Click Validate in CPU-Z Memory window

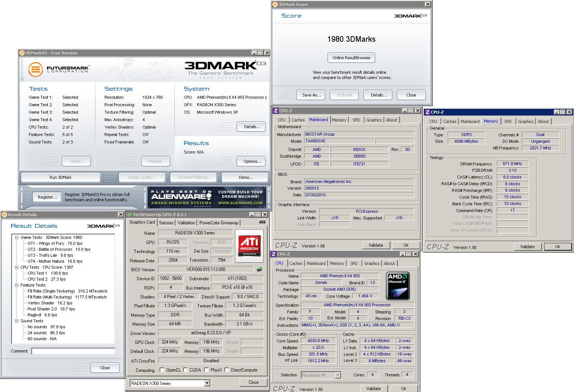(x=527, y=247)
